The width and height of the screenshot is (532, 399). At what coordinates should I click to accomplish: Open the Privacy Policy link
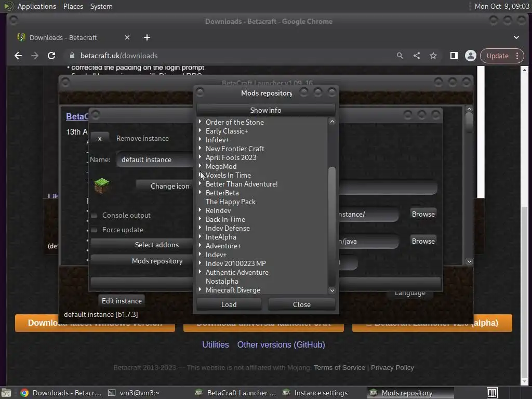[x=392, y=368]
